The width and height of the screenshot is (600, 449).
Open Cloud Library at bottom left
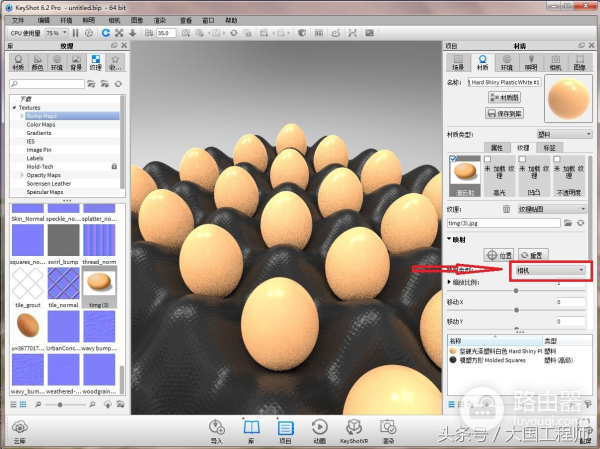(x=20, y=431)
